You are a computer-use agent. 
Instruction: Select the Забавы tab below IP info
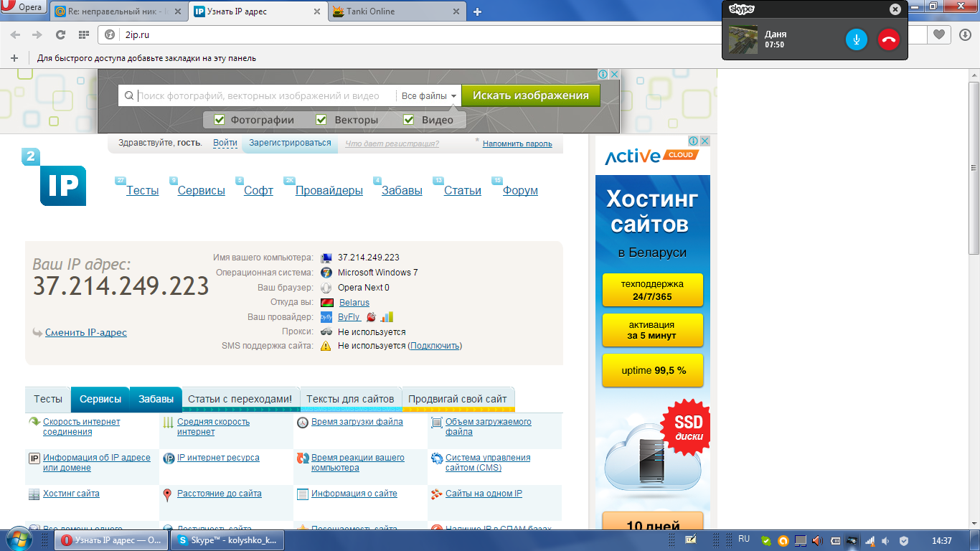[x=156, y=399]
